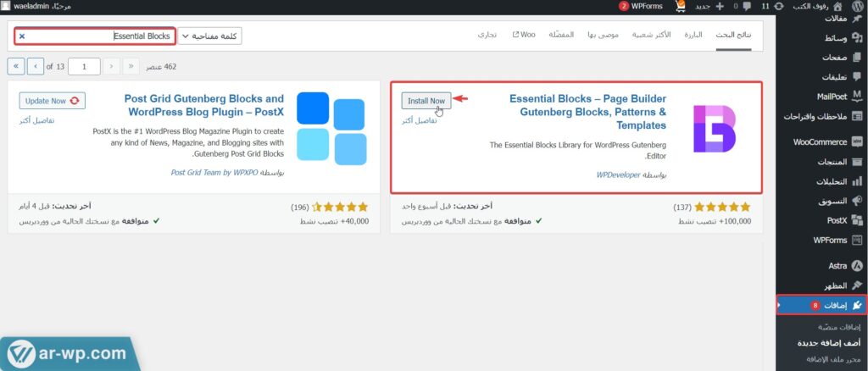Click the 462 عنصر items count

click(161, 66)
